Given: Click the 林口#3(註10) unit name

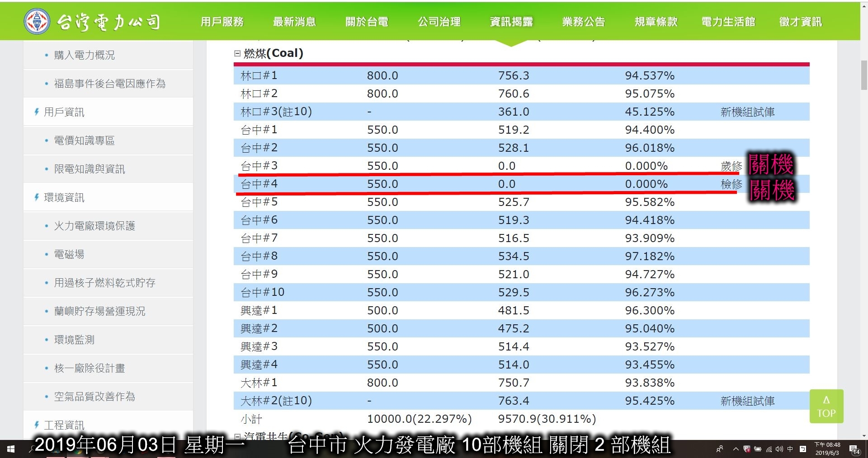Looking at the screenshot, I should [276, 112].
